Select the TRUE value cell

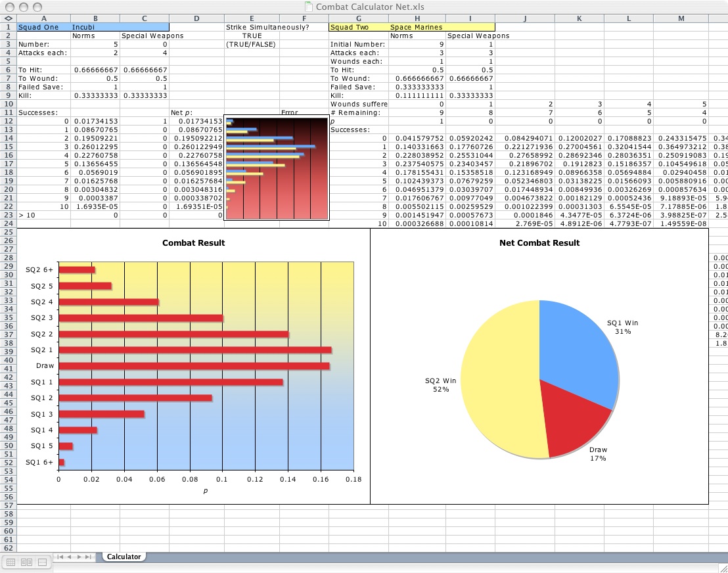[252, 35]
